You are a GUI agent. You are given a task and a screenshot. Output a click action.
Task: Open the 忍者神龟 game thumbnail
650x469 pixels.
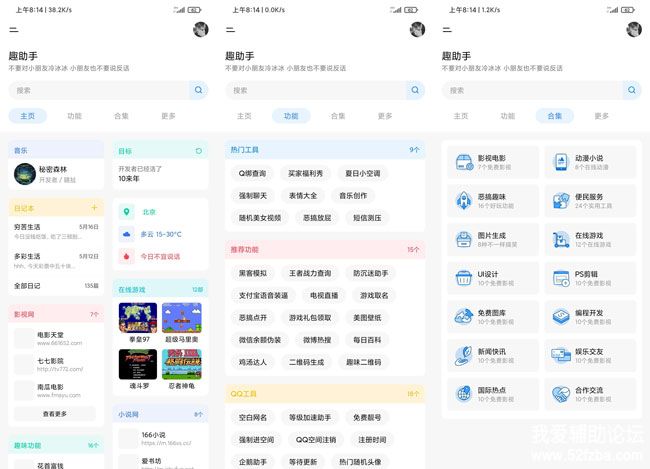coord(182,364)
